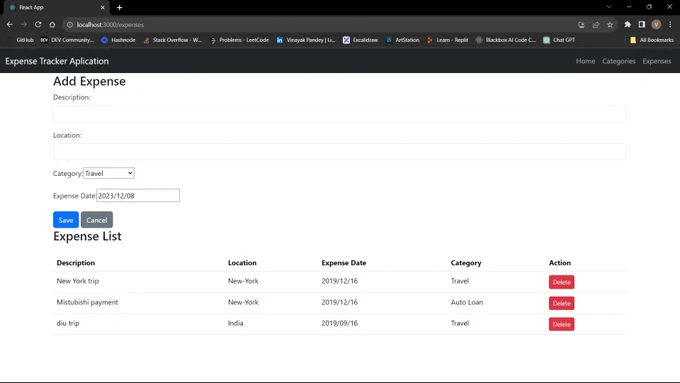Viewport: 680px width, 383px height.
Task: Select the Mistubishi payment description cell
Action: click(x=87, y=302)
